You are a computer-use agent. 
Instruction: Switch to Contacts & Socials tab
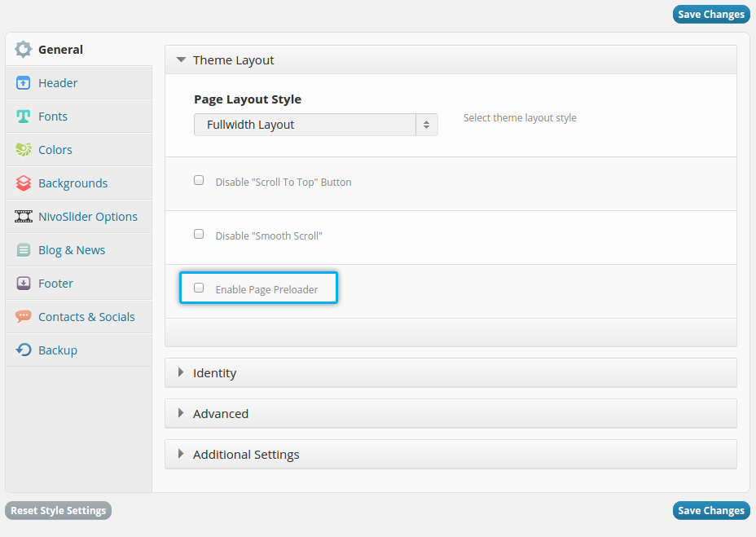pos(86,317)
